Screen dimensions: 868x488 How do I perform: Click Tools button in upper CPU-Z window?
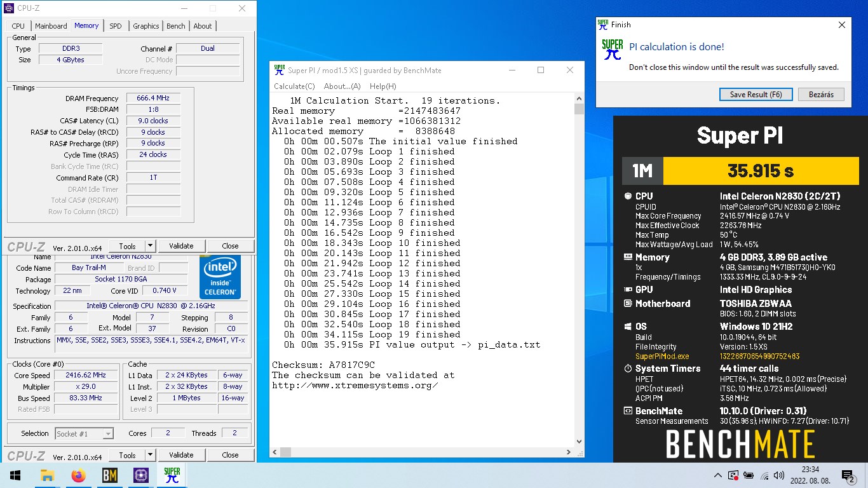tap(127, 246)
